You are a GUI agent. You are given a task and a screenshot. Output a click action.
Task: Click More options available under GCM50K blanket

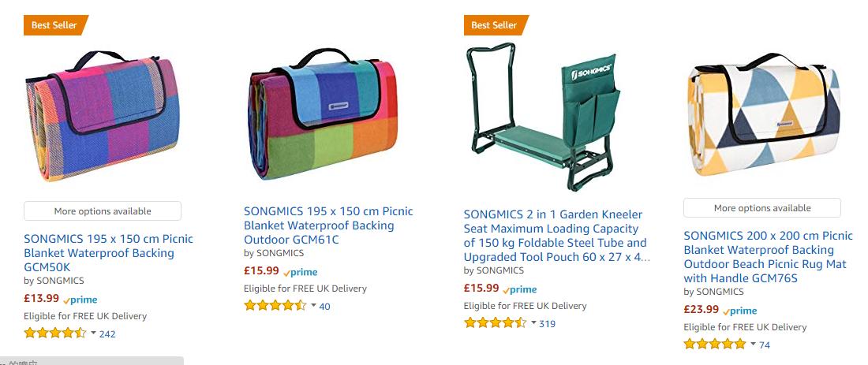tap(103, 211)
